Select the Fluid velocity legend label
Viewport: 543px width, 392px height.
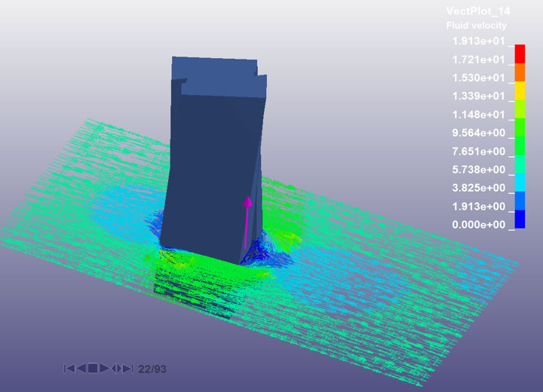click(477, 26)
